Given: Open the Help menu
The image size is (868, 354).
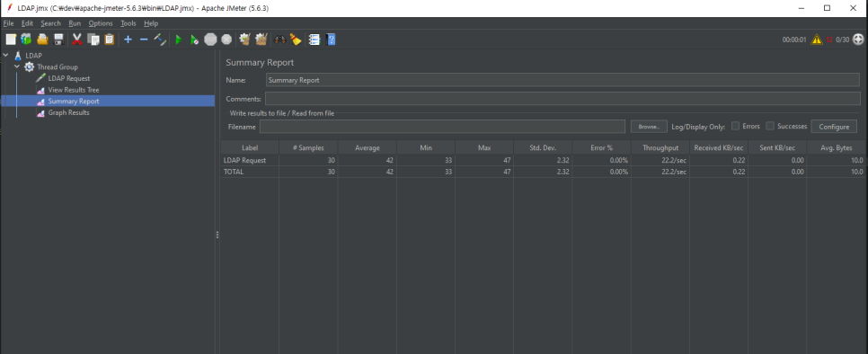Looking at the screenshot, I should [151, 23].
